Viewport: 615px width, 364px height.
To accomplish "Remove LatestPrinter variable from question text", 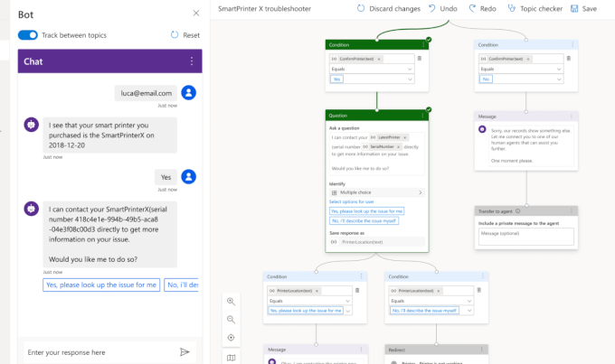I will point(405,137).
